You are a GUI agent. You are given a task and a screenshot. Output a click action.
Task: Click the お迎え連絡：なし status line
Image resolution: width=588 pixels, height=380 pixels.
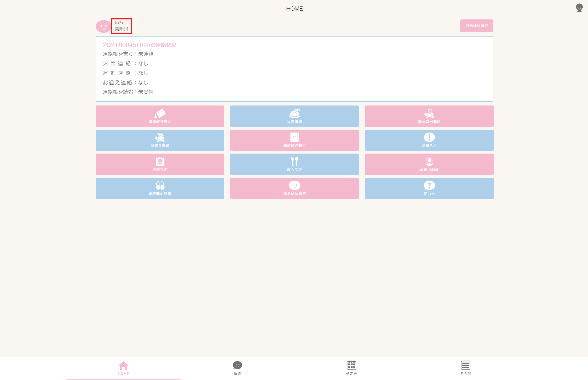pyautogui.click(x=126, y=83)
